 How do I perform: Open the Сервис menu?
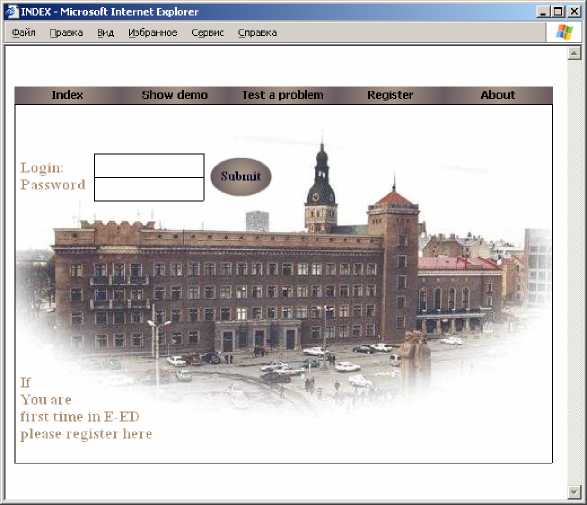207,33
